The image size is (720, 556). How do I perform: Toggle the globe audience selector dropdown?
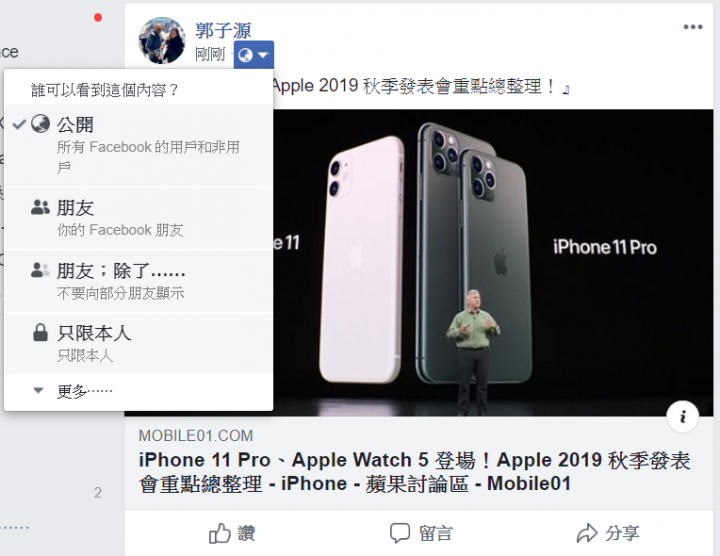(253, 55)
